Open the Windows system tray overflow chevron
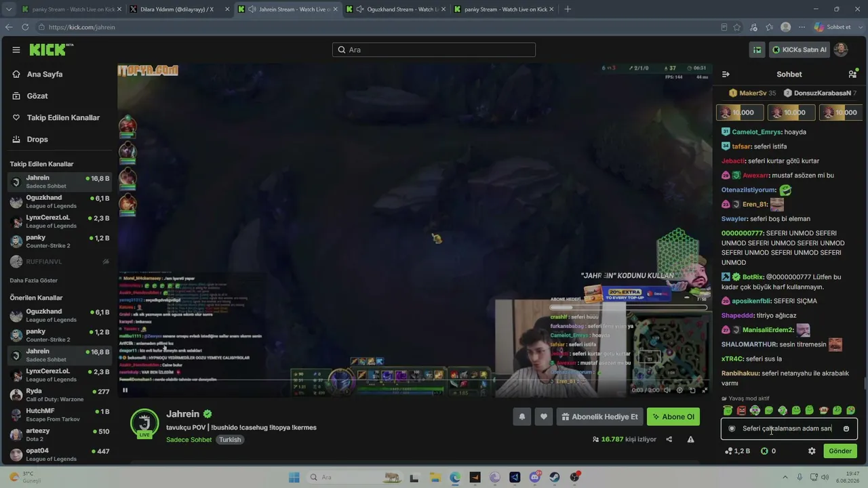 tap(784, 477)
